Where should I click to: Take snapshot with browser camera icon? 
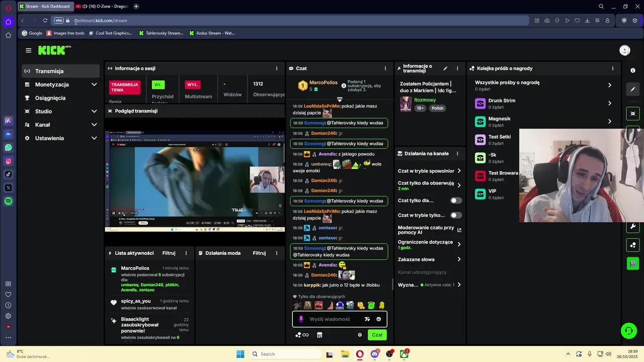click(x=547, y=21)
